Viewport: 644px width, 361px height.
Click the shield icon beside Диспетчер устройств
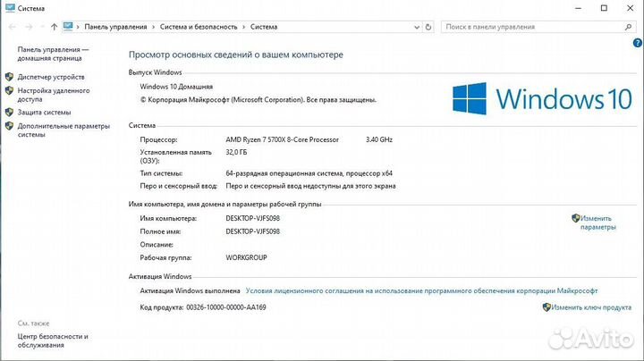click(x=10, y=77)
